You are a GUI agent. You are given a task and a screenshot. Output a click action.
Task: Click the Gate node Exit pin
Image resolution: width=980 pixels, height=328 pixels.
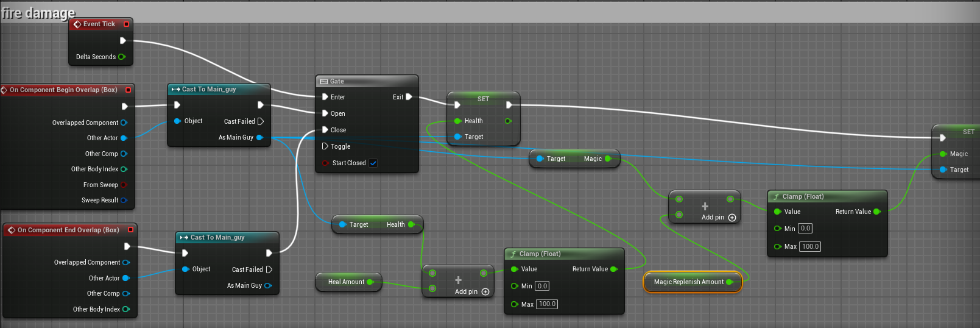coord(409,97)
